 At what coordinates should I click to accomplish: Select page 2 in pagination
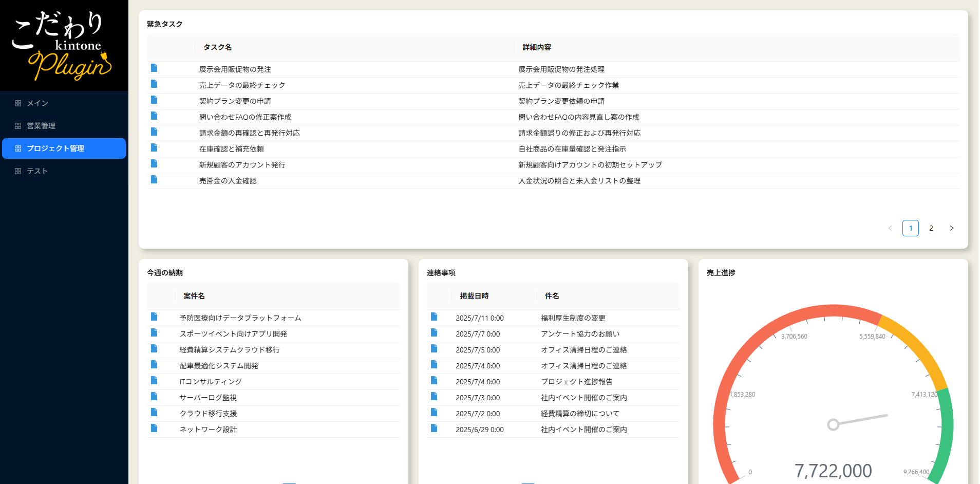(x=931, y=228)
